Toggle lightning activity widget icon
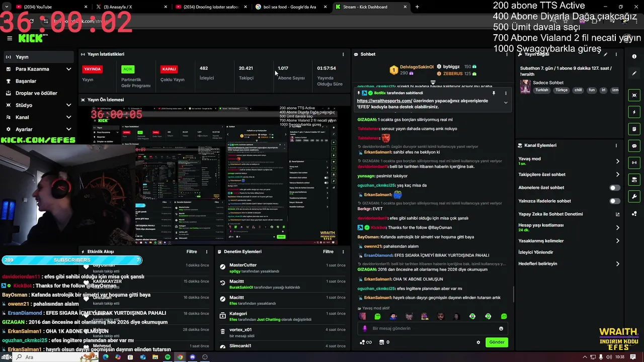Image resolution: width=644 pixels, height=362 pixels. pos(634,112)
